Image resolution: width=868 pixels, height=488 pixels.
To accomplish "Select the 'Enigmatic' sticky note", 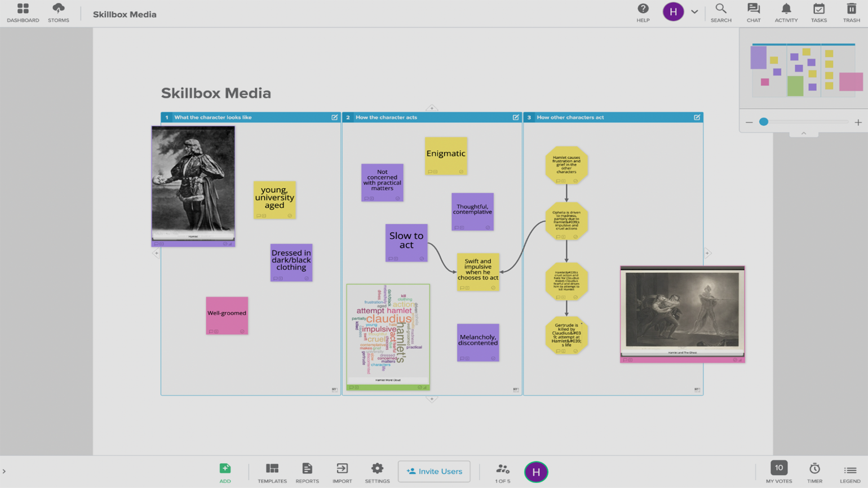I will (x=446, y=154).
